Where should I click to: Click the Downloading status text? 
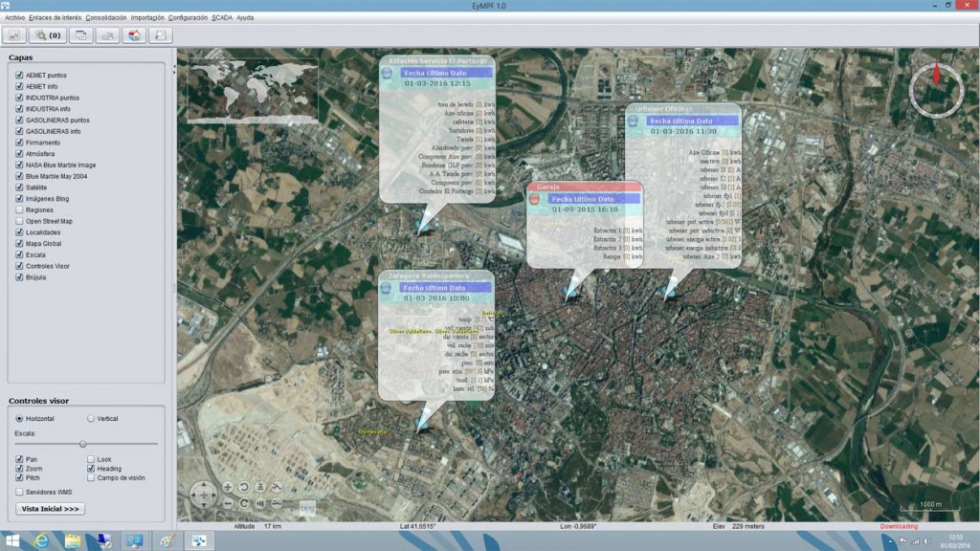(x=899, y=527)
